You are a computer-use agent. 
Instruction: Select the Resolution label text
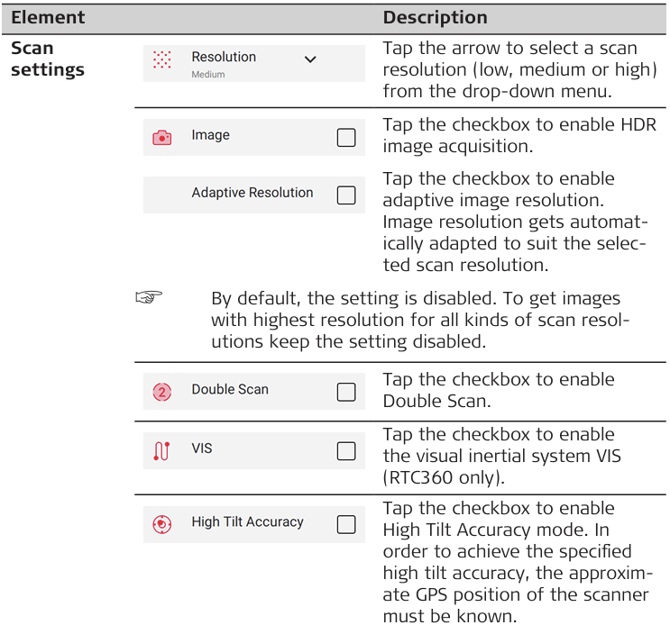click(x=224, y=57)
